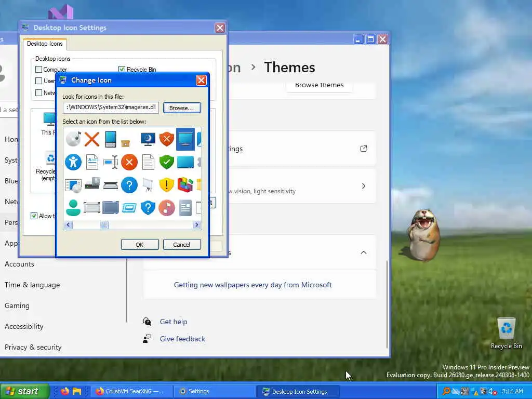Click the muted volume tray icon
The width and height of the screenshot is (532, 399).
click(x=493, y=392)
